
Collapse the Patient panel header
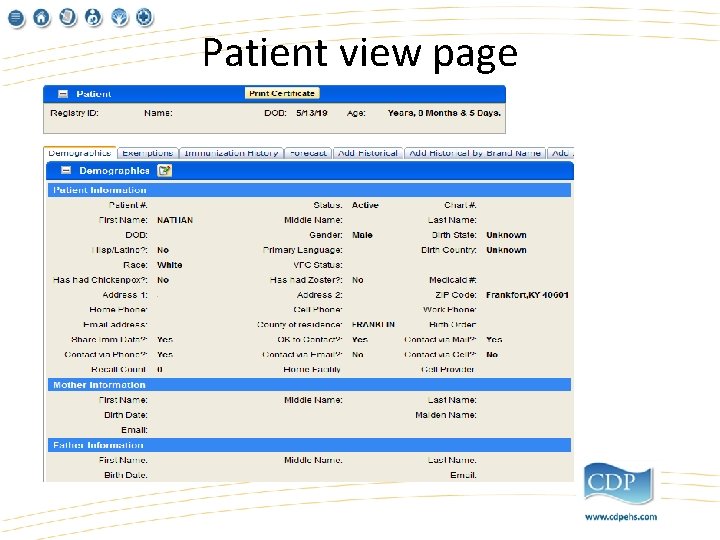point(63,94)
